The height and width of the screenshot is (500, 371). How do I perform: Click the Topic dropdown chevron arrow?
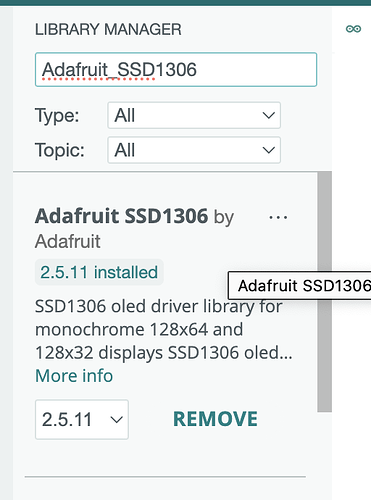coord(269,150)
